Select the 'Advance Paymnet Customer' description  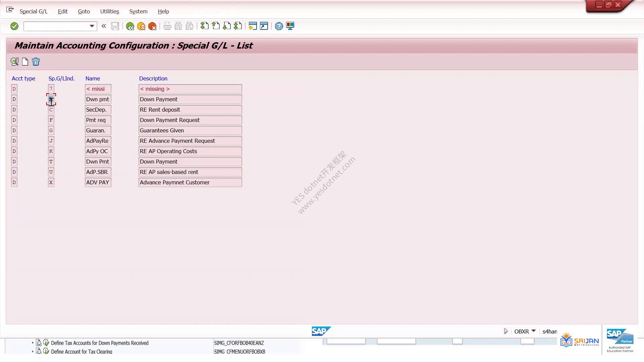[x=190, y=182]
